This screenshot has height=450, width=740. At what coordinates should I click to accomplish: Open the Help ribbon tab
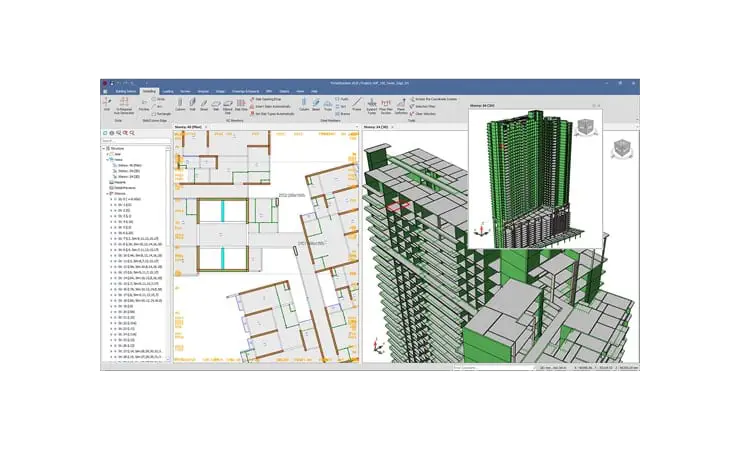click(314, 91)
